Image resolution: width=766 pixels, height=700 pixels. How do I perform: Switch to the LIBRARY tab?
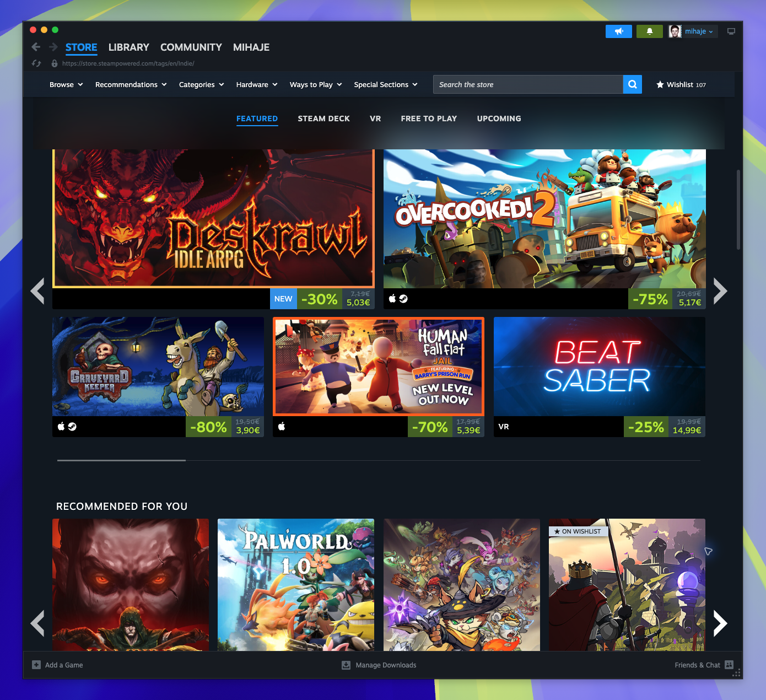tap(129, 47)
